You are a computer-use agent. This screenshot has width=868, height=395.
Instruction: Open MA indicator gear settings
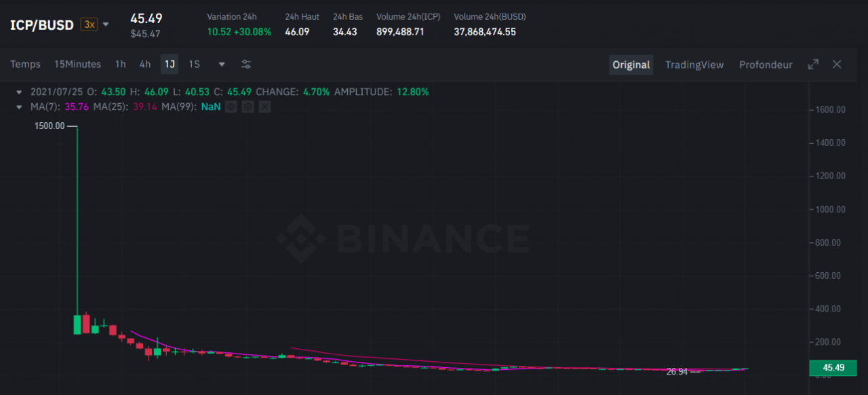click(248, 107)
